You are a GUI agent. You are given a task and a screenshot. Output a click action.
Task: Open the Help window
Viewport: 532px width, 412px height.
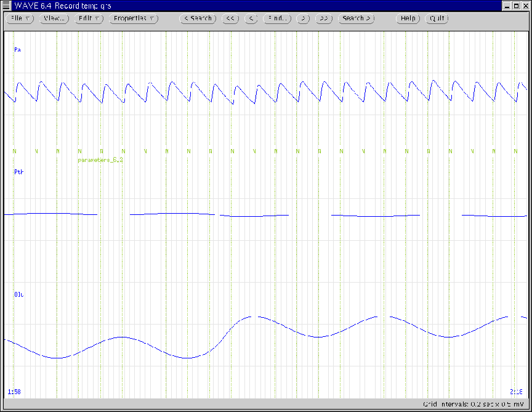coord(408,18)
